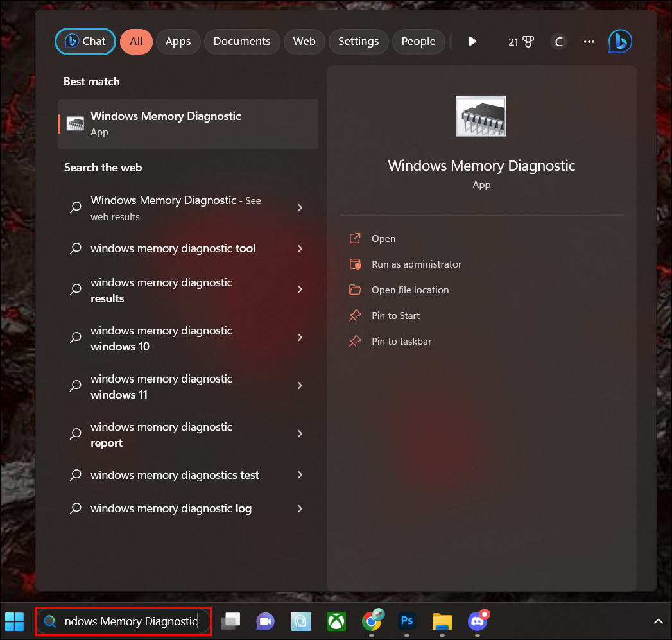Select 'windows memory diagnostic log' suggestion
This screenshot has width=672, height=640.
(x=188, y=508)
